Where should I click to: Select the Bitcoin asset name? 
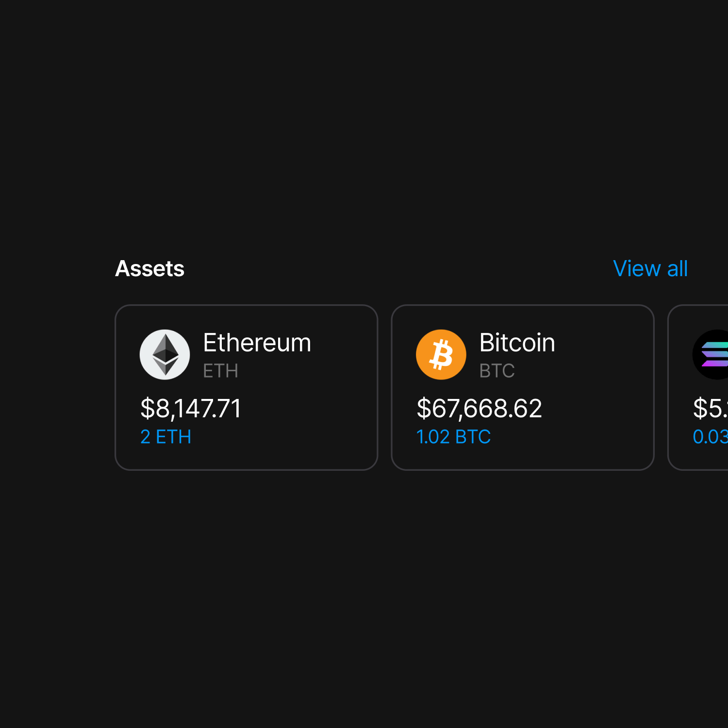tap(517, 343)
